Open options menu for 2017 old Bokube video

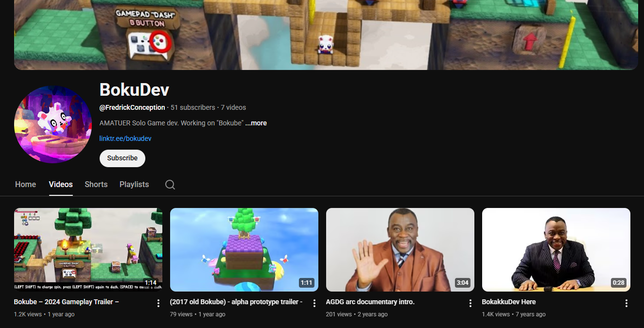pos(314,303)
